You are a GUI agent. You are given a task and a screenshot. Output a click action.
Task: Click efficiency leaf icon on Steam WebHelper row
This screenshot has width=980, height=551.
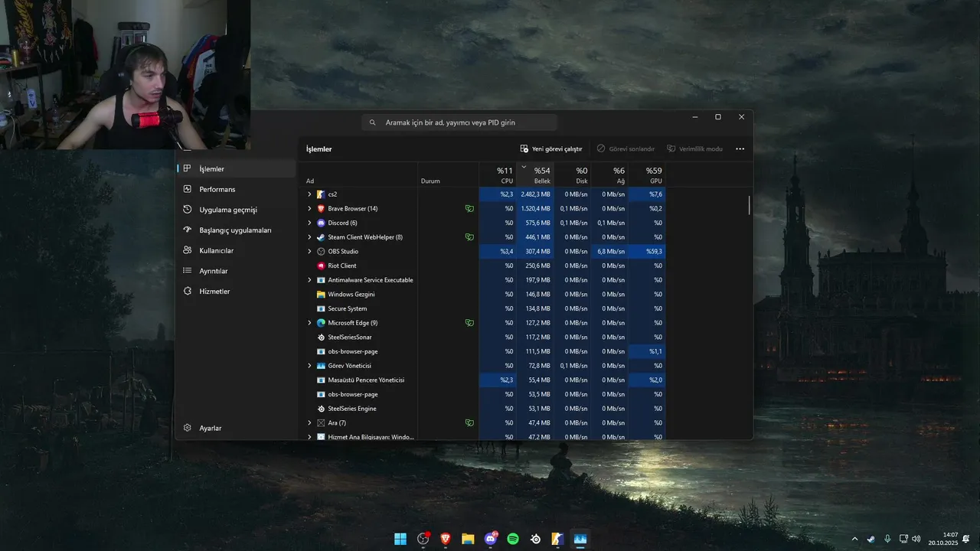(x=469, y=237)
